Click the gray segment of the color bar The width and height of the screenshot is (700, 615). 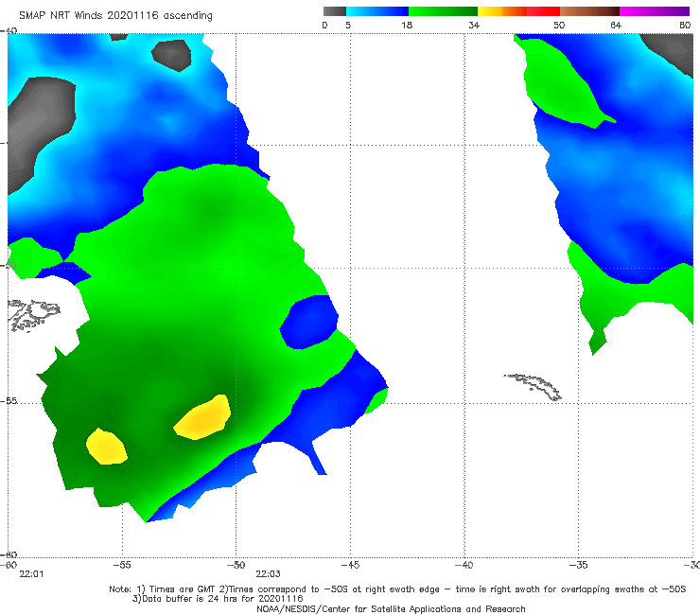tap(335, 11)
